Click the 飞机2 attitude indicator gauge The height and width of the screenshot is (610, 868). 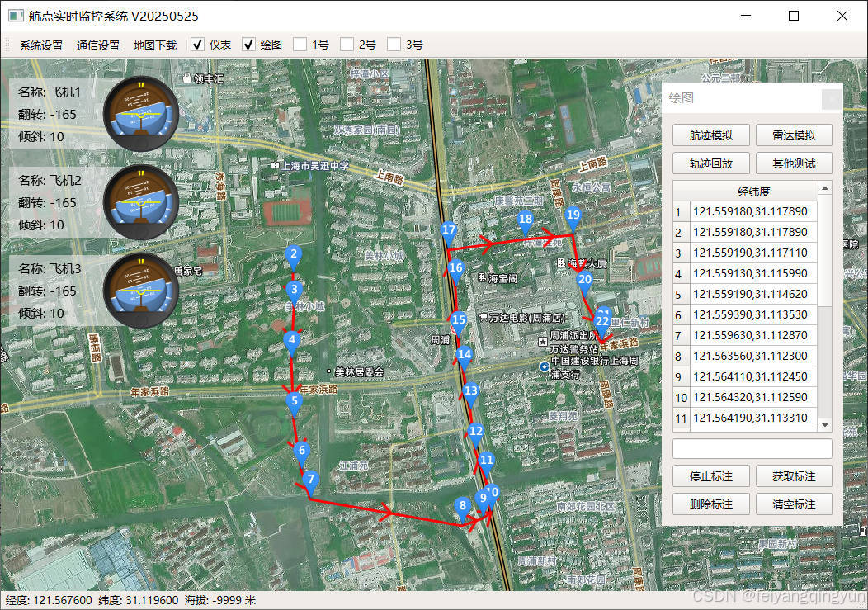coord(141,202)
